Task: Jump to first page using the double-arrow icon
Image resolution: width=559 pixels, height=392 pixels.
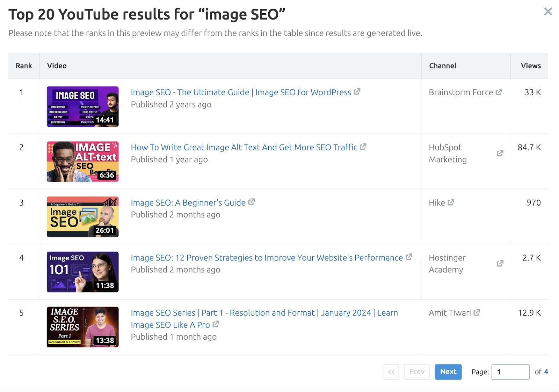Action: [391, 372]
